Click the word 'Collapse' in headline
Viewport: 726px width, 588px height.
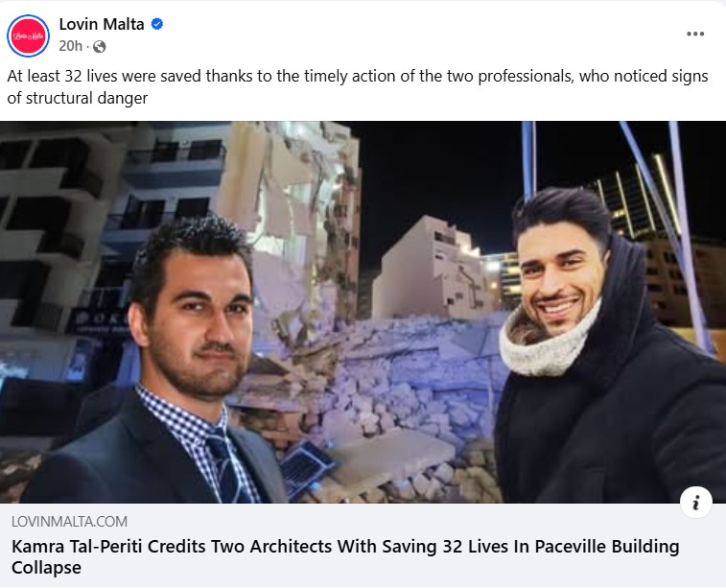[x=46, y=568]
